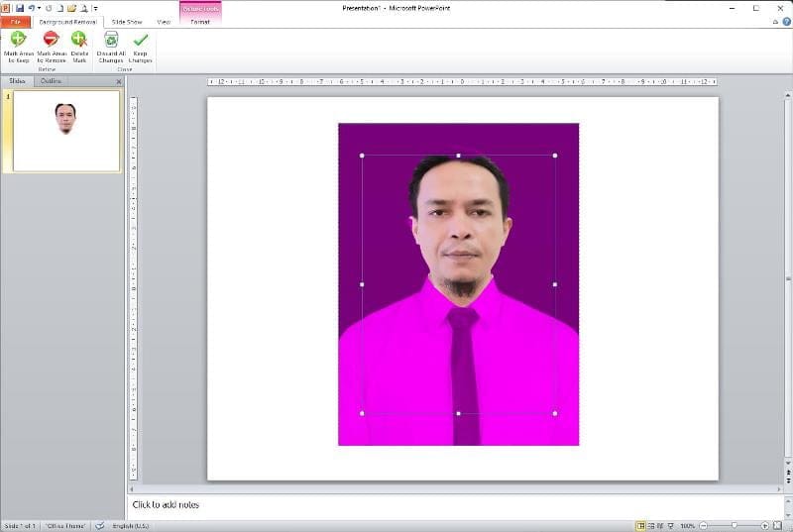Click Save icon in Quick Access Toolbar
The width and height of the screenshot is (793, 532).
click(19, 8)
